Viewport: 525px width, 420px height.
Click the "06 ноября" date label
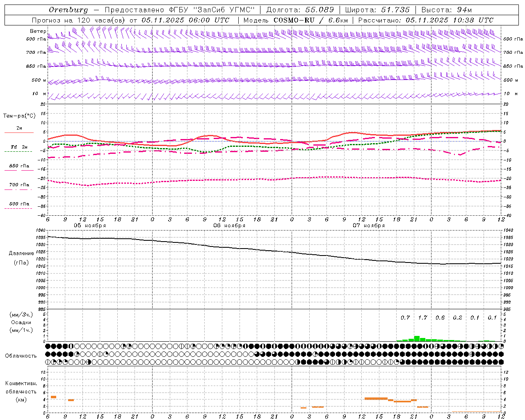[x=229, y=226]
